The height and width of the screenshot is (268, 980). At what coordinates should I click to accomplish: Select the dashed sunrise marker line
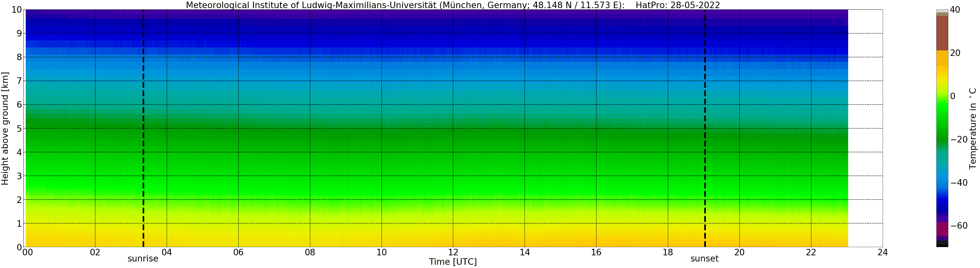[x=144, y=128]
